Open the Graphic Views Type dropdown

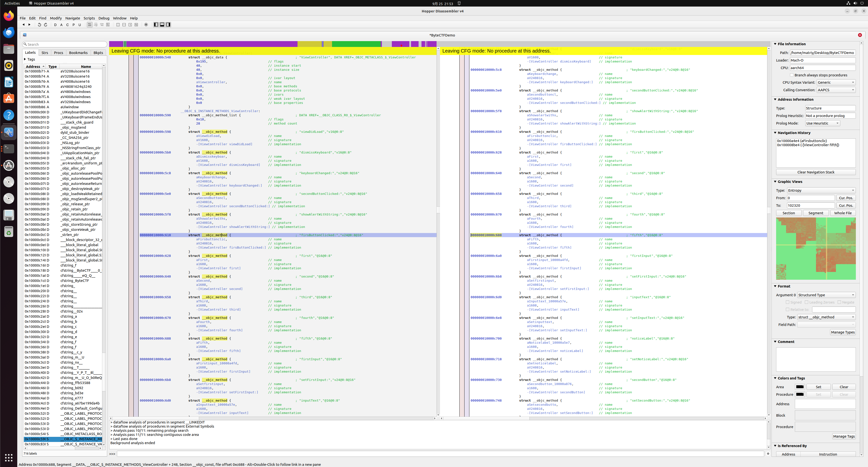[821, 190]
